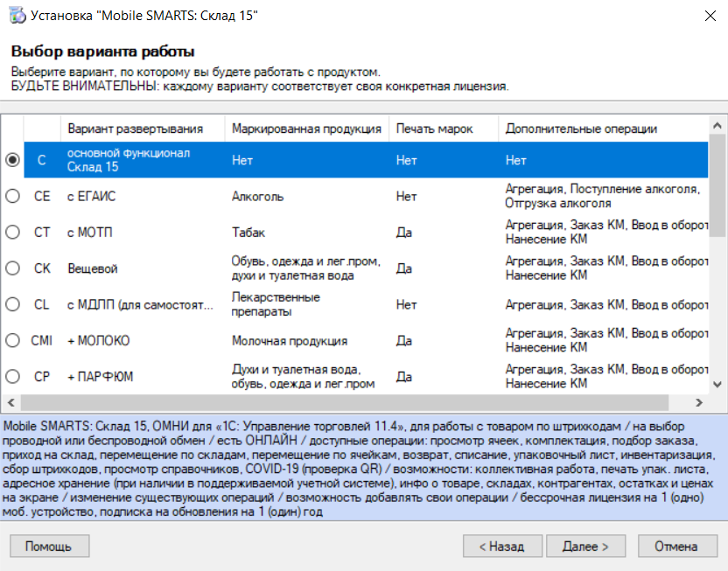Click the с МОТП variant text
The image size is (728, 571).
(x=90, y=233)
